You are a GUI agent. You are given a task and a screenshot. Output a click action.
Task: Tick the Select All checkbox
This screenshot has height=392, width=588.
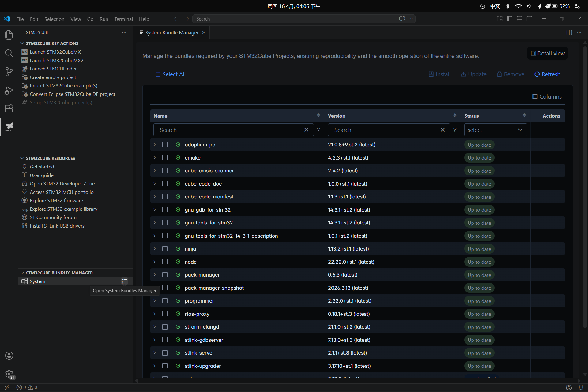tap(158, 74)
